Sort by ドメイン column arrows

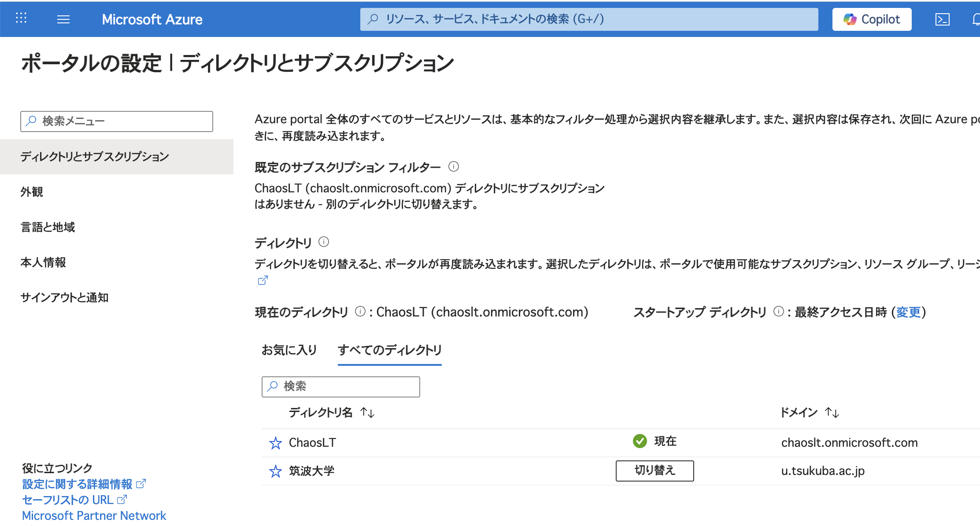832,412
